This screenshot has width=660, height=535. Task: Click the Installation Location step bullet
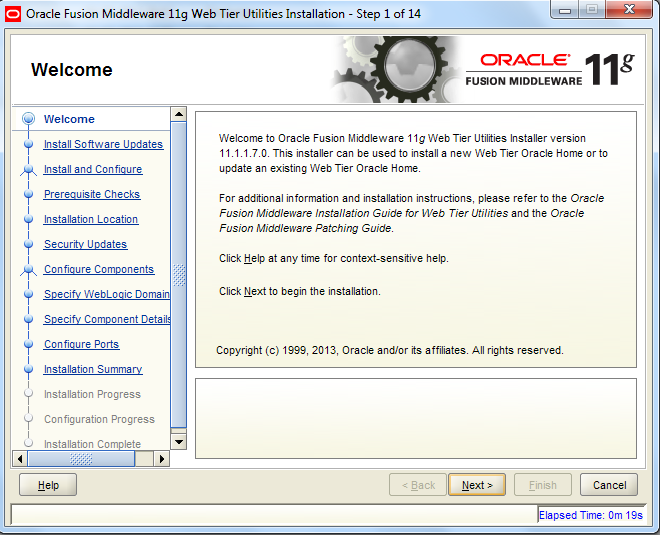pos(29,219)
